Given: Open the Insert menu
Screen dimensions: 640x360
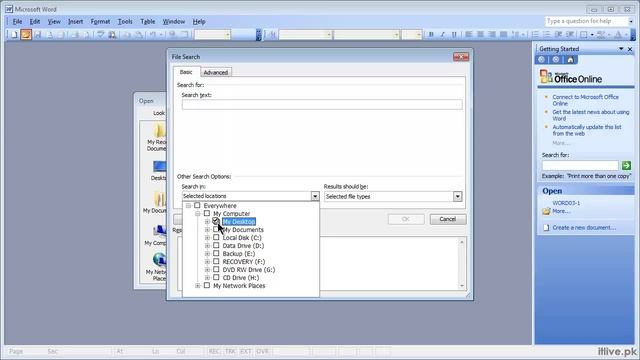Looking at the screenshot, I should coord(75,22).
